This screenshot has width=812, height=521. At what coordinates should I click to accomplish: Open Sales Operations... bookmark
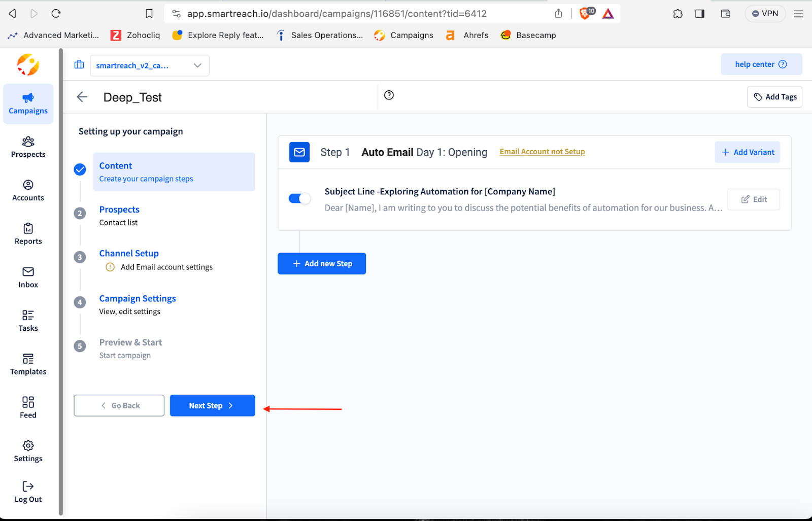[x=319, y=35]
